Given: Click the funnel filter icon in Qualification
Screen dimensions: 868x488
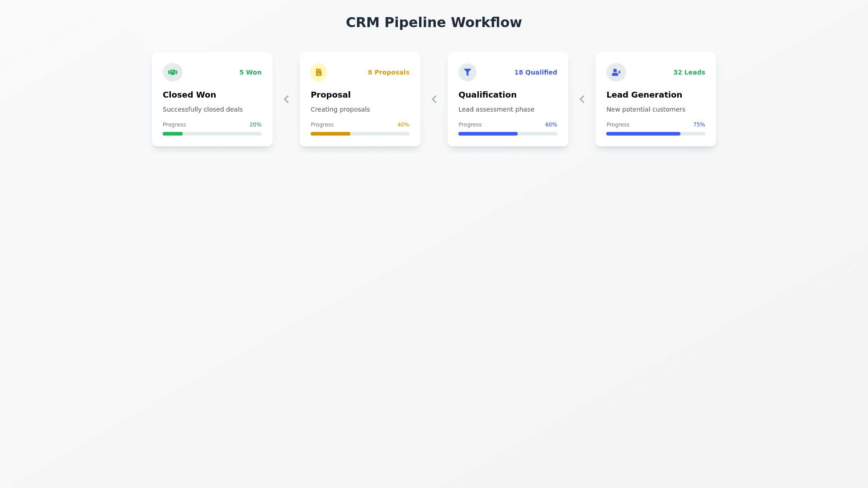Looking at the screenshot, I should click(x=467, y=72).
